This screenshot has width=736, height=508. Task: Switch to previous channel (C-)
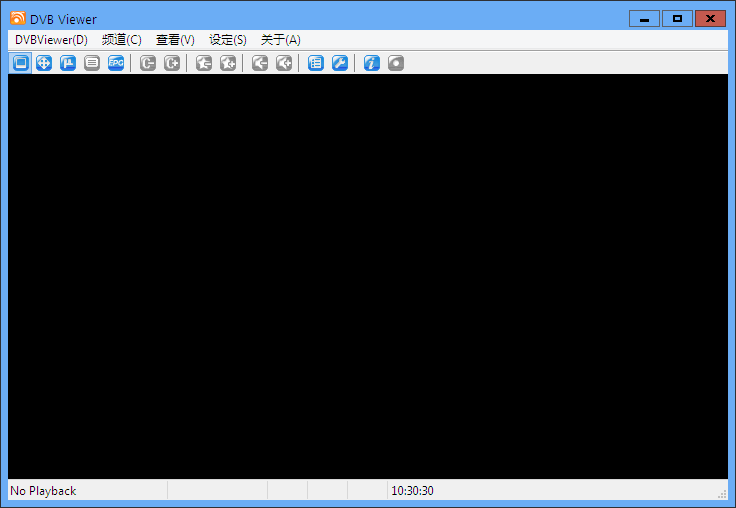point(148,63)
